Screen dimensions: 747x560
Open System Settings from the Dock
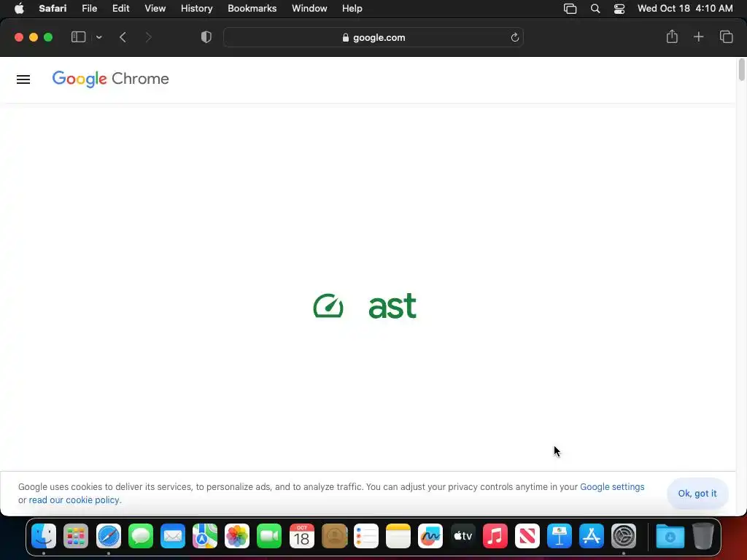click(x=624, y=536)
